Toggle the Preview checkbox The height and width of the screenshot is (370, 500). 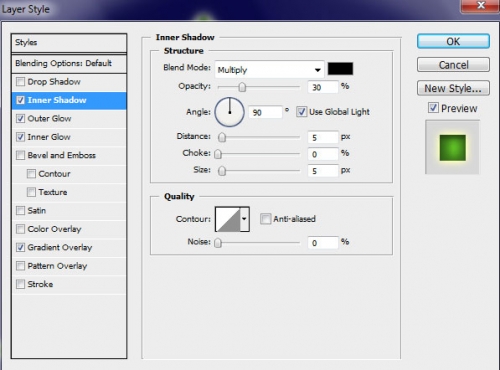pyautogui.click(x=433, y=108)
